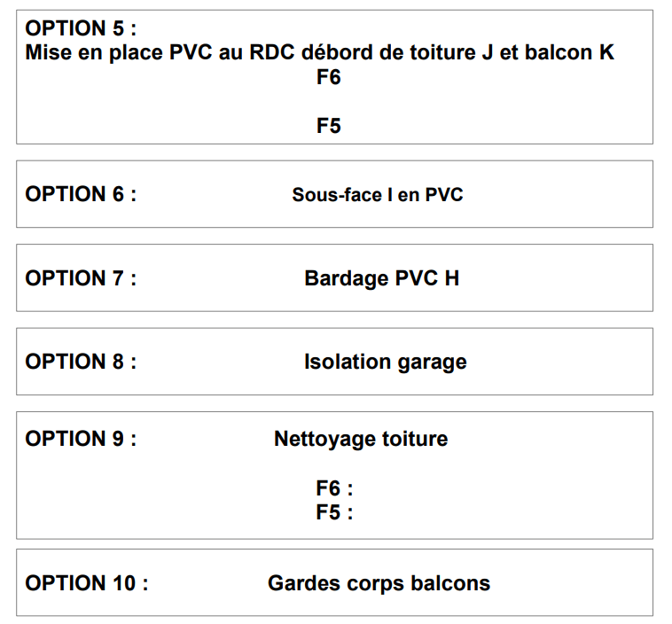This screenshot has width=672, height=624.
Task: Click the OPTION 10 label
Action: 87,583
